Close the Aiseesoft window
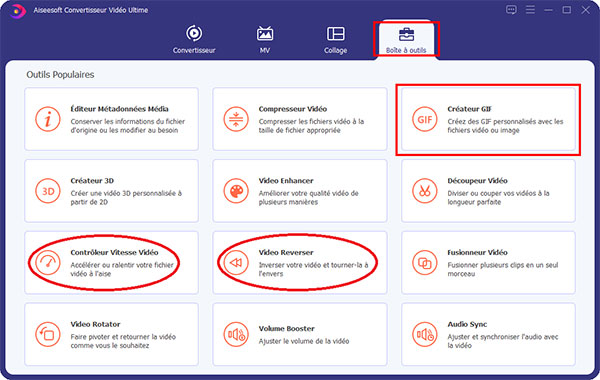 pos(585,10)
